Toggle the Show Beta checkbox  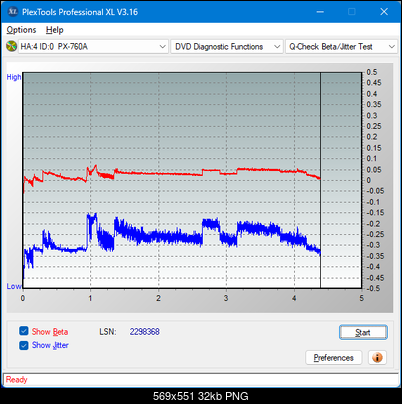pos(24,331)
